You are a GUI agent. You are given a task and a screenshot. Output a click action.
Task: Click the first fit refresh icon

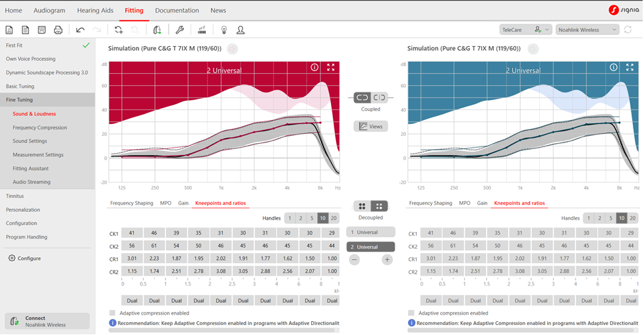coord(119,30)
